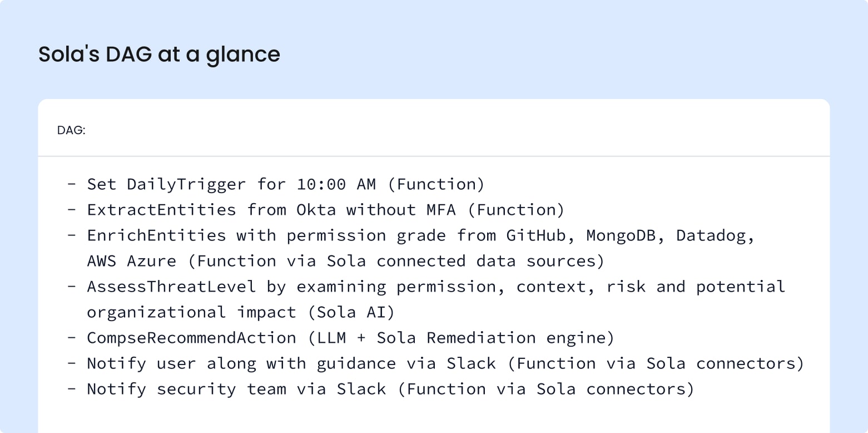Click the "CompseRecommendAction" step text
868x433 pixels.
[x=191, y=338]
